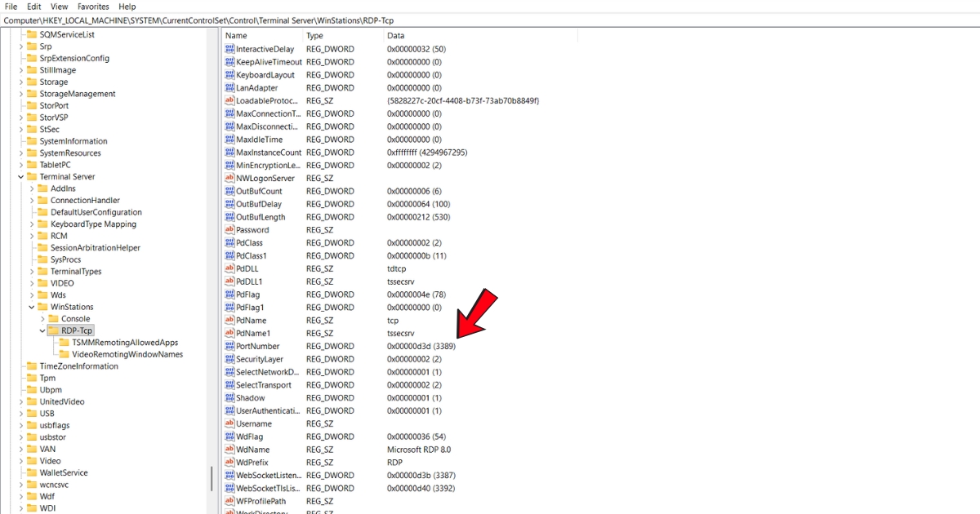Image resolution: width=980 pixels, height=514 pixels.
Task: Collapse the Terminal Server tree node
Action: [x=21, y=177]
